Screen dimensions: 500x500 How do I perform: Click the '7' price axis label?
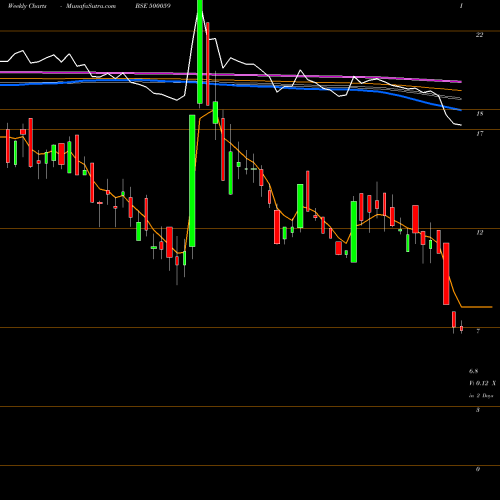point(478,331)
